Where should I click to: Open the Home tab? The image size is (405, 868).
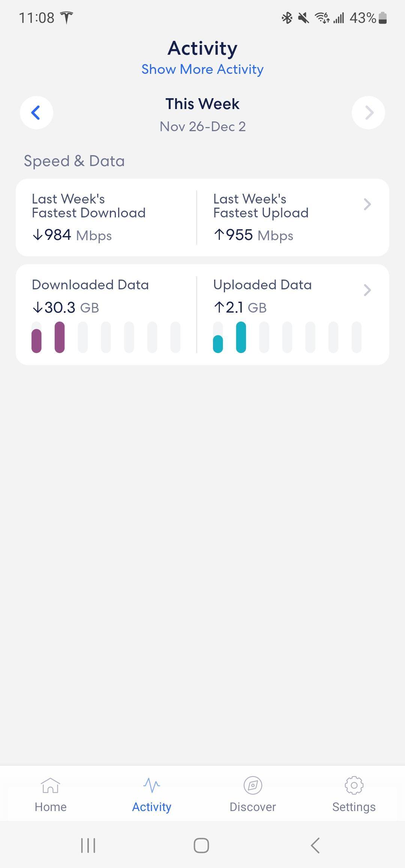pyautogui.click(x=50, y=795)
